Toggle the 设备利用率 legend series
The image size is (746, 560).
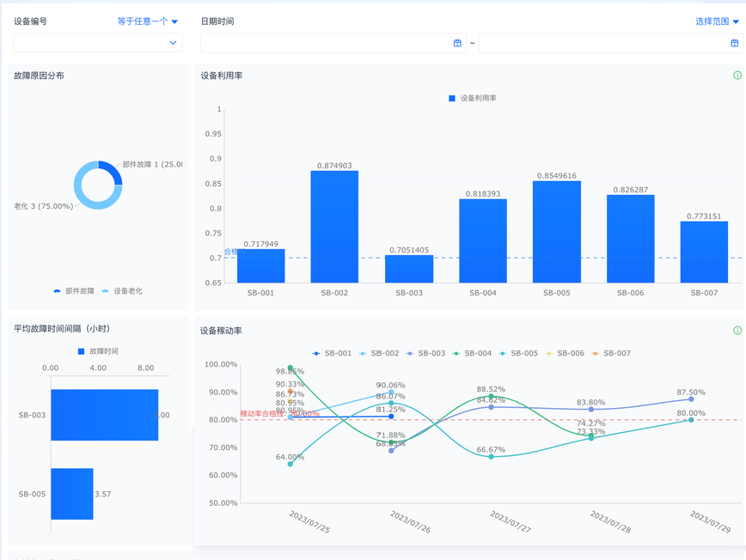pyautogui.click(x=473, y=99)
